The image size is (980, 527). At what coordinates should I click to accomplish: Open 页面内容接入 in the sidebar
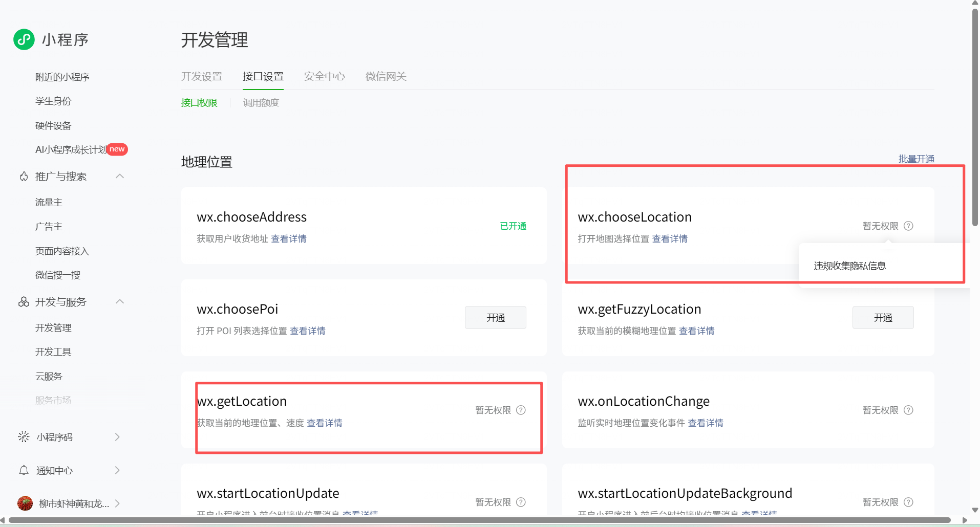tap(62, 251)
